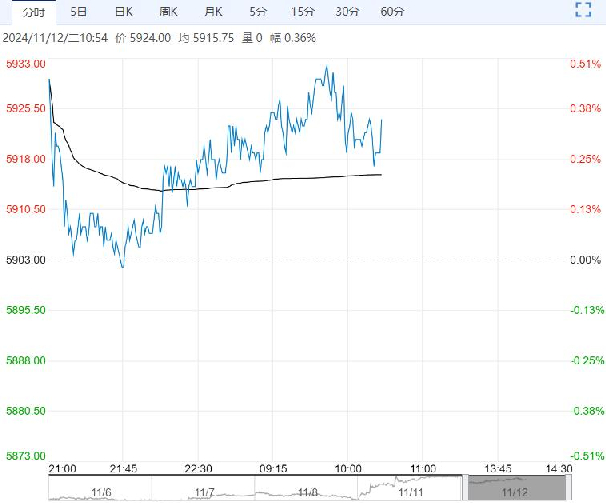This screenshot has width=606, height=503.
Task: Switch to the 分时 intraday tab
Action: pyautogui.click(x=34, y=12)
